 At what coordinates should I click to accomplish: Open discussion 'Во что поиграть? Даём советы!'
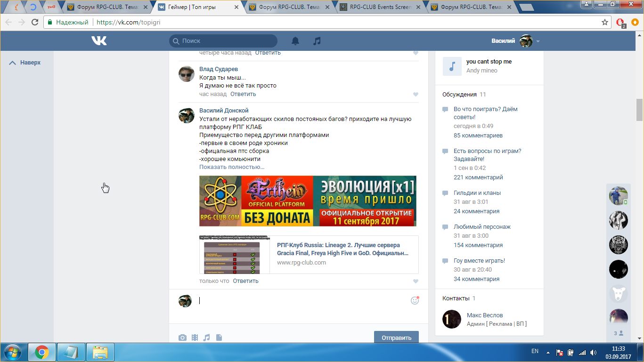point(485,113)
